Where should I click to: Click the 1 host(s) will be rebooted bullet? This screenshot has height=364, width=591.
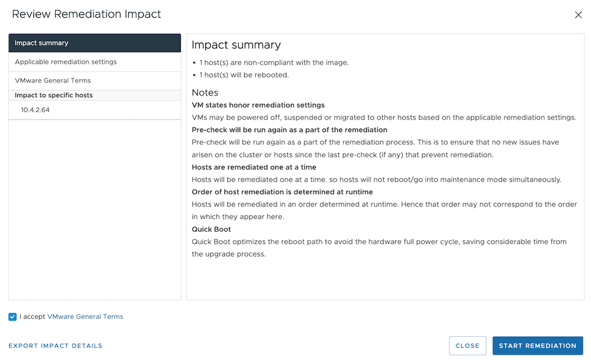(x=244, y=75)
